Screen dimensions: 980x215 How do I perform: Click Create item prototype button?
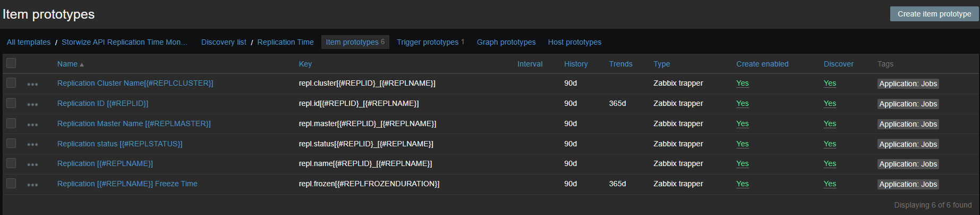point(934,14)
